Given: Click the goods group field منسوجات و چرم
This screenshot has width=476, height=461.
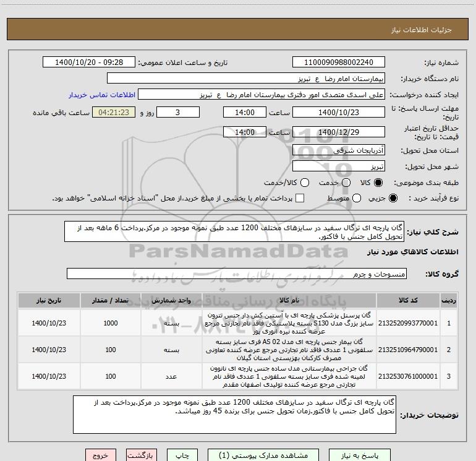Looking at the screenshot, I should pyautogui.click(x=237, y=274).
